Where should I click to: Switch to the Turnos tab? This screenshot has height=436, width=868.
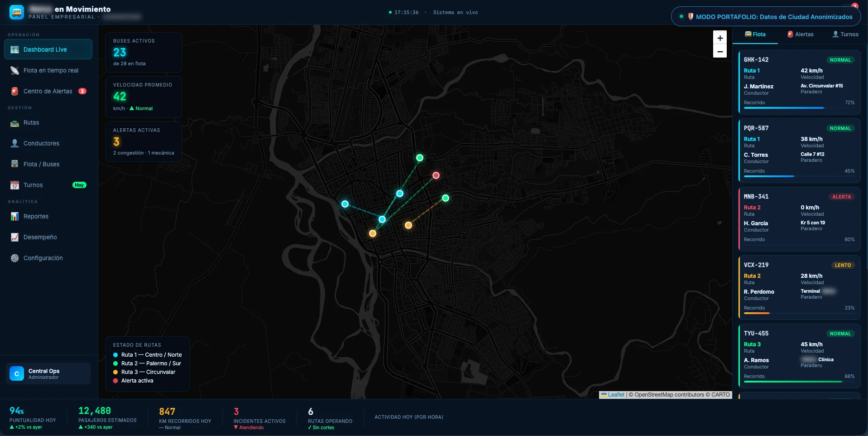pos(845,34)
